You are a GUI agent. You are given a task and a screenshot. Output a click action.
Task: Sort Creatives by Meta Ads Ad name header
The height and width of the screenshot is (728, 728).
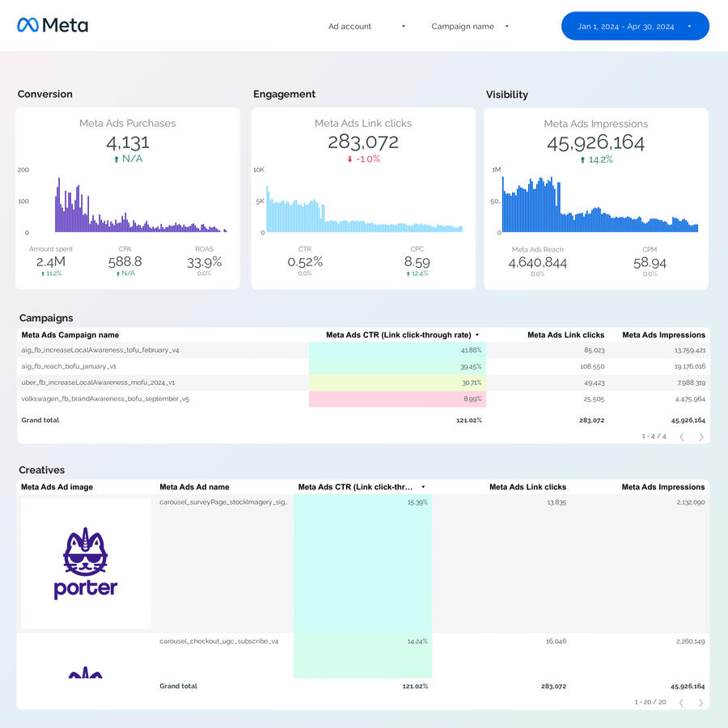pyautogui.click(x=194, y=487)
